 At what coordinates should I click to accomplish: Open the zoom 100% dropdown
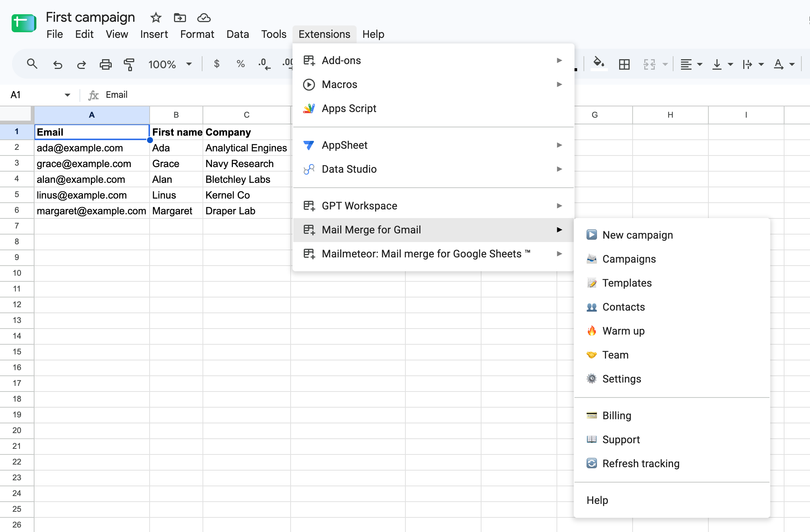pos(170,64)
